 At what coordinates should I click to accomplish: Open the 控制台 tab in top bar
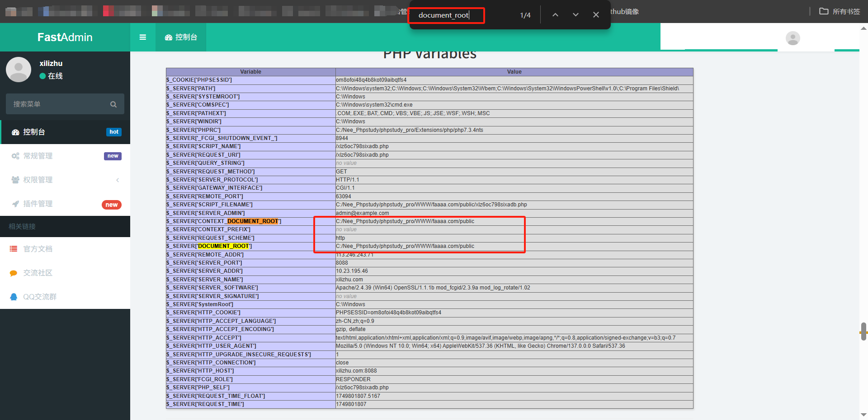pos(181,37)
